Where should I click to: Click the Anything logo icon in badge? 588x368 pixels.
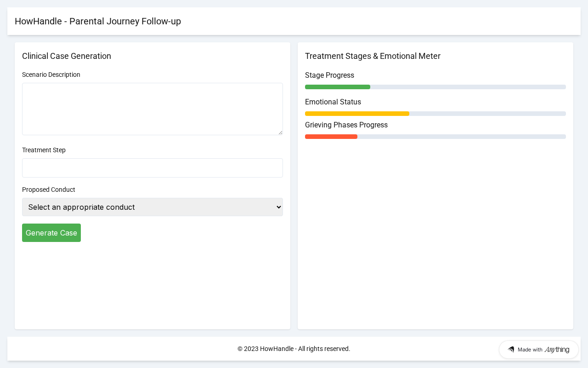511,350
